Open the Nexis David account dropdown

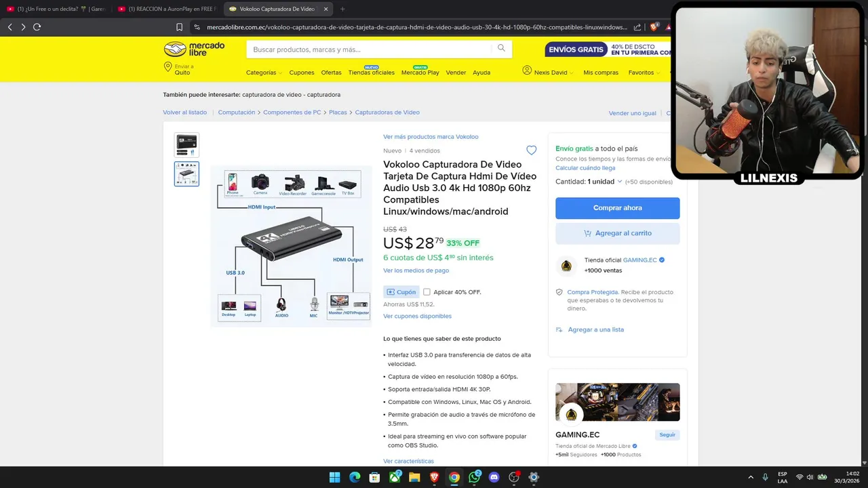[x=548, y=72]
